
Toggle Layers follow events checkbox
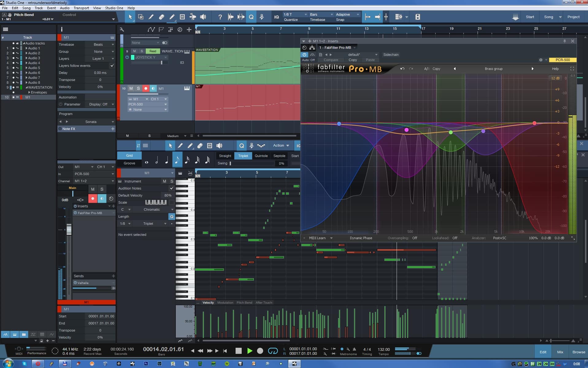point(112,66)
